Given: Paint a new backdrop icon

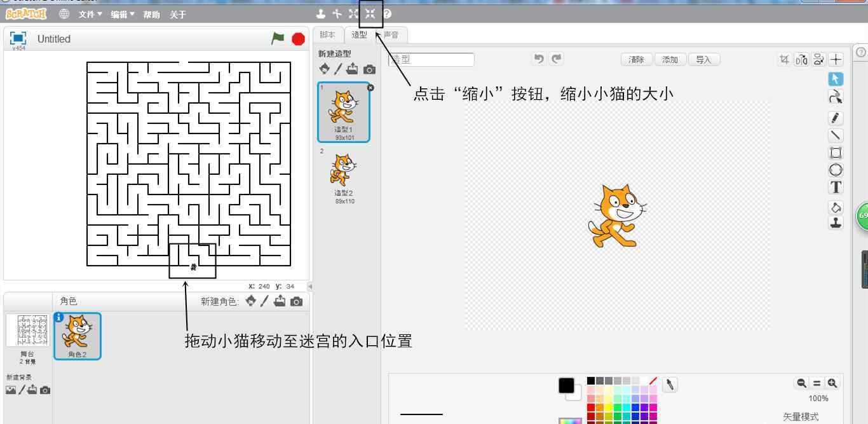Looking at the screenshot, I should [x=23, y=389].
